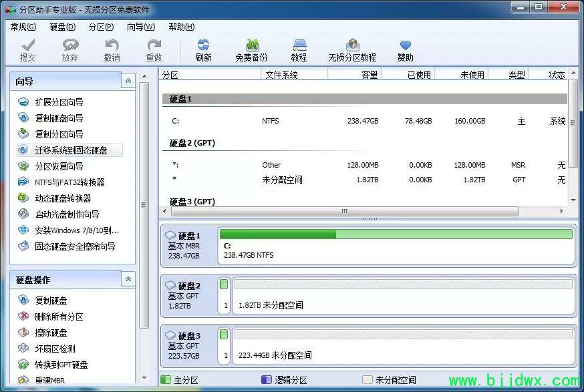Select 硬盘1 基本 MBR disk label
This screenshot has height=392, width=584.
[189, 246]
